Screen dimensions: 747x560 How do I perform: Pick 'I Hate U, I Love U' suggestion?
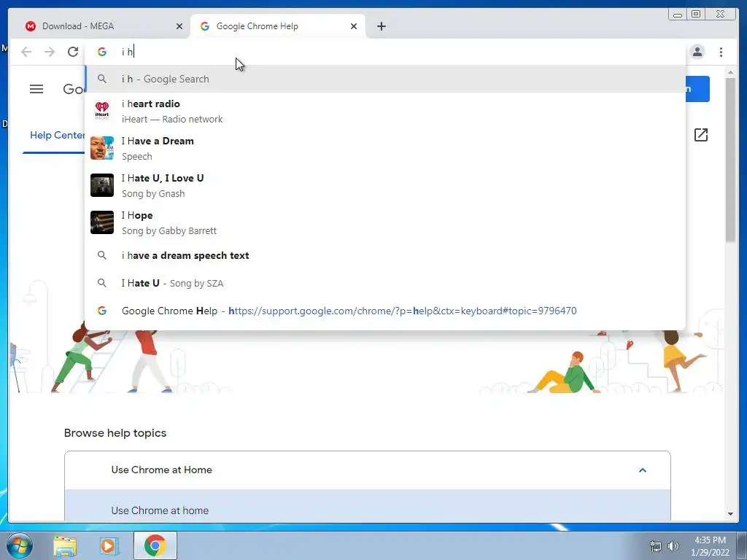coord(385,185)
